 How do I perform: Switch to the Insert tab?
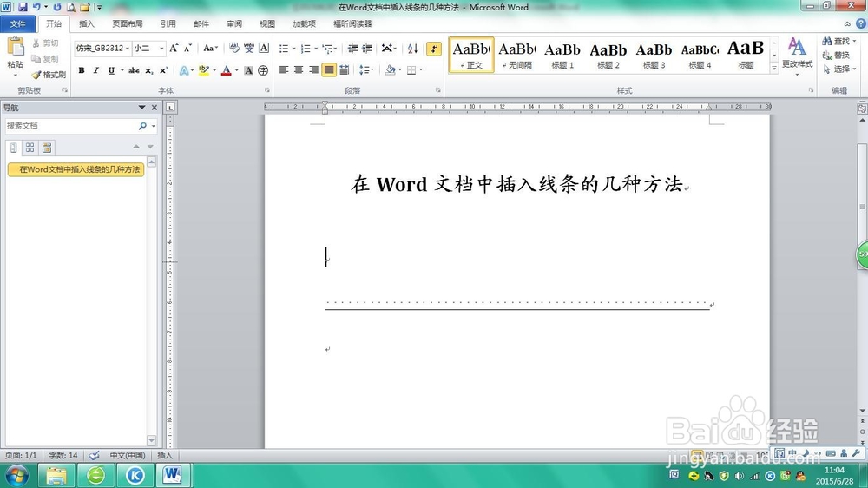(x=86, y=23)
